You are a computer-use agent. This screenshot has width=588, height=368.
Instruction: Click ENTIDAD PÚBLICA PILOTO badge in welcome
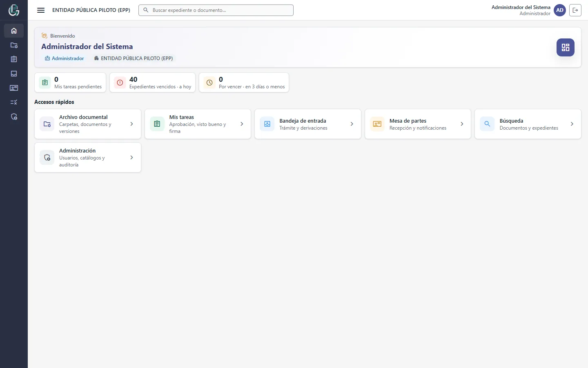134,58
